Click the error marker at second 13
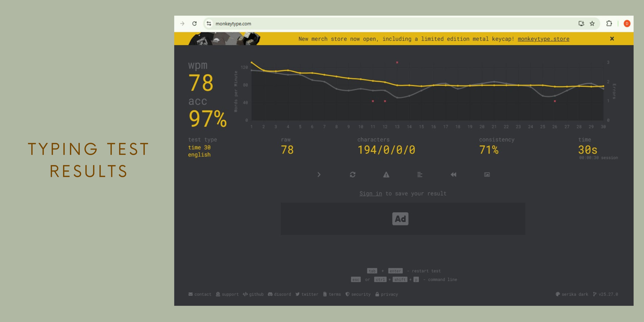 (397, 62)
